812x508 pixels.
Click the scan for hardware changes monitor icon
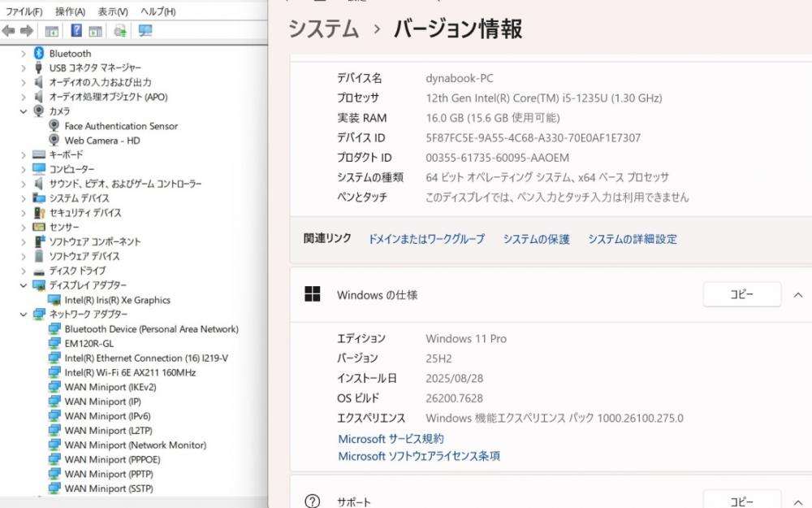click(145, 31)
